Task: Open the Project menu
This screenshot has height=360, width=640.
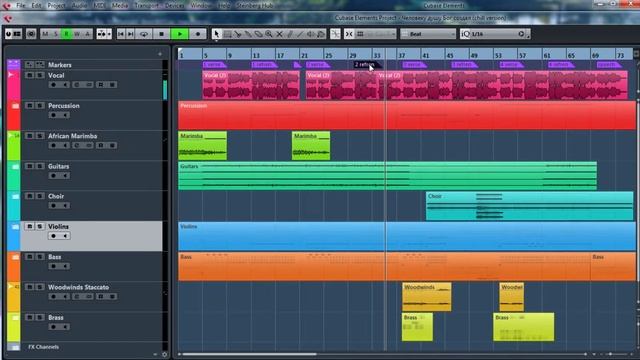Action: (x=56, y=6)
